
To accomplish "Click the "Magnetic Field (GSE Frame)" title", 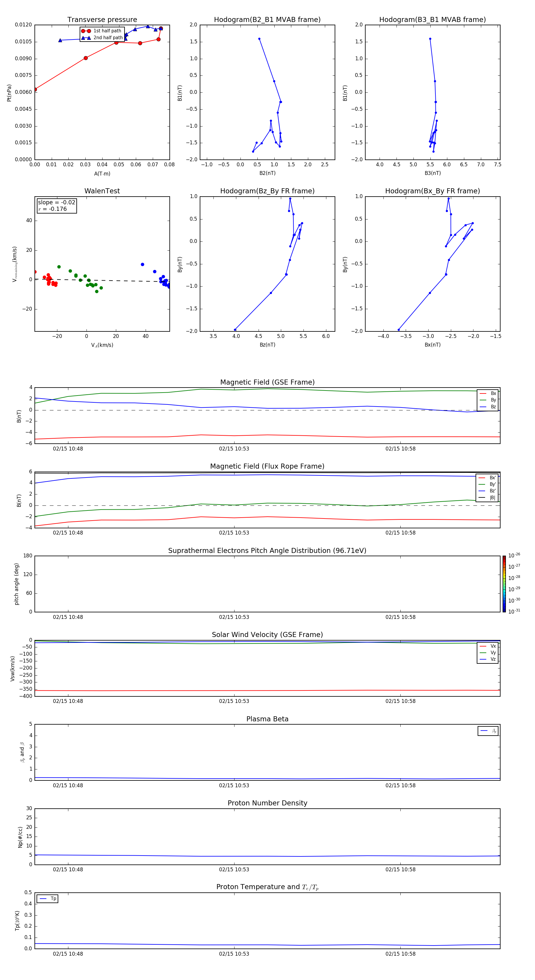I will pos(267,382).
